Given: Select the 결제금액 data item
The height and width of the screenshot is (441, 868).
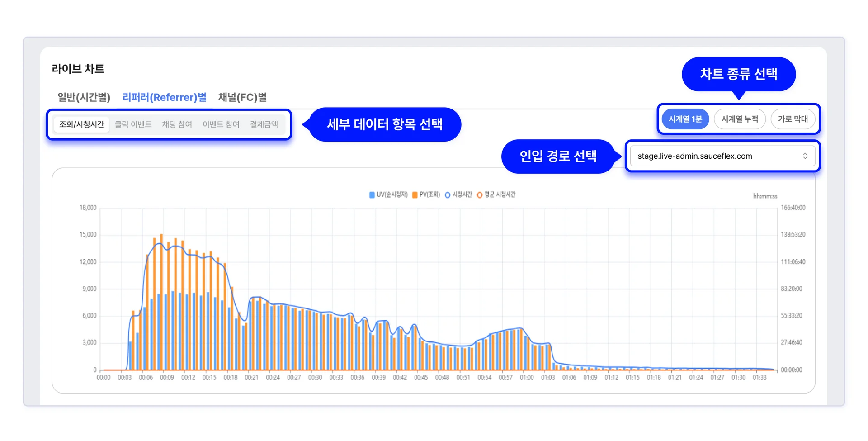Looking at the screenshot, I should pyautogui.click(x=264, y=124).
